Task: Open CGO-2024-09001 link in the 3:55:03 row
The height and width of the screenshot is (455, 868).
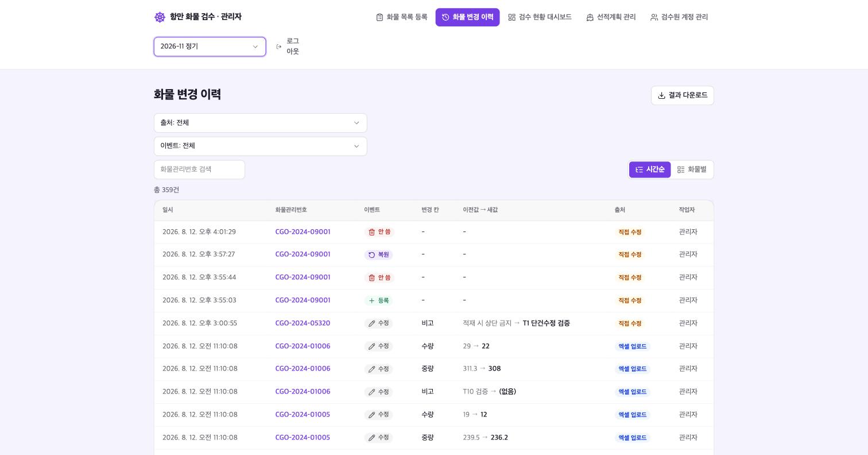Action: [303, 300]
